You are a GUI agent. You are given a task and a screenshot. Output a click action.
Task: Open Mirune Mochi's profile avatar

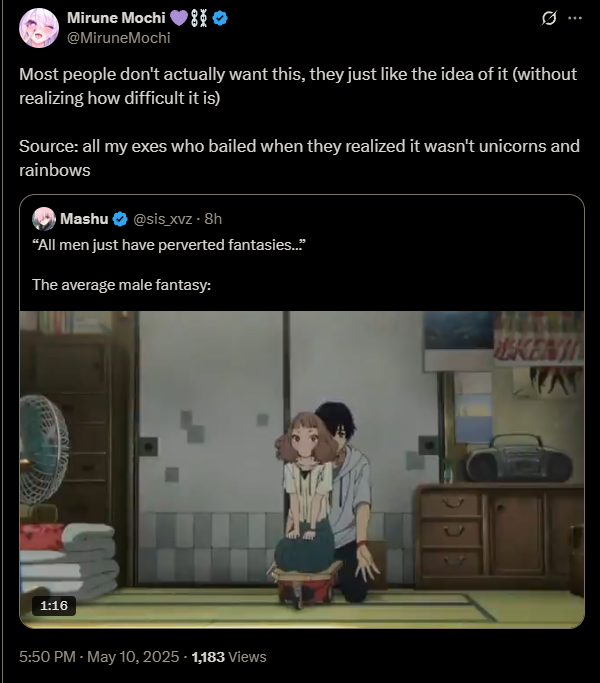pyautogui.click(x=39, y=28)
